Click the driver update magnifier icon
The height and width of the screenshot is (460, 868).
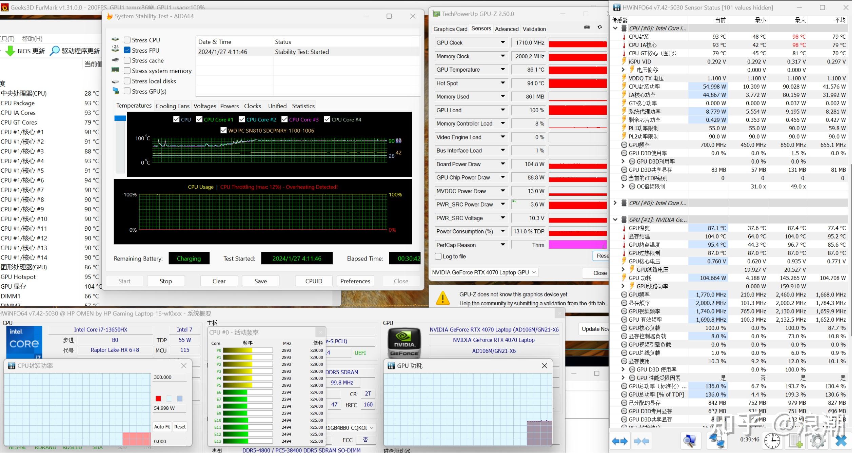55,51
